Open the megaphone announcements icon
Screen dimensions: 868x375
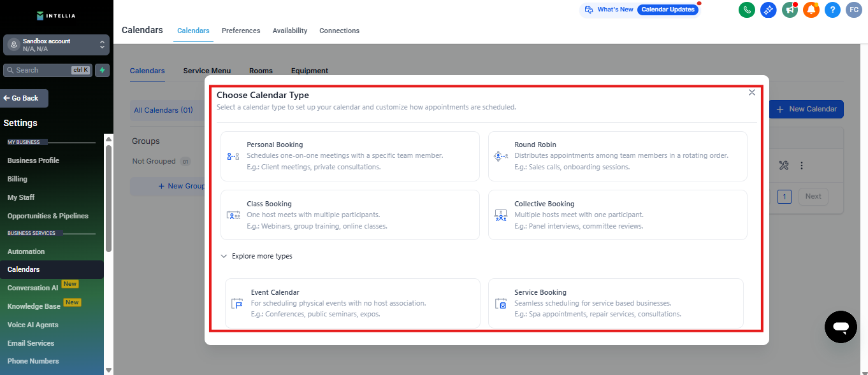coord(790,10)
